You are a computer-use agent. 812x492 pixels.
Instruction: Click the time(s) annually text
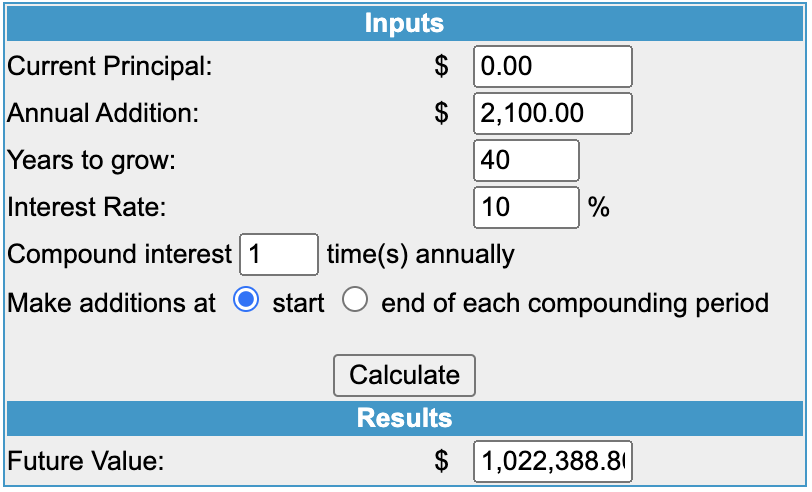click(420, 255)
